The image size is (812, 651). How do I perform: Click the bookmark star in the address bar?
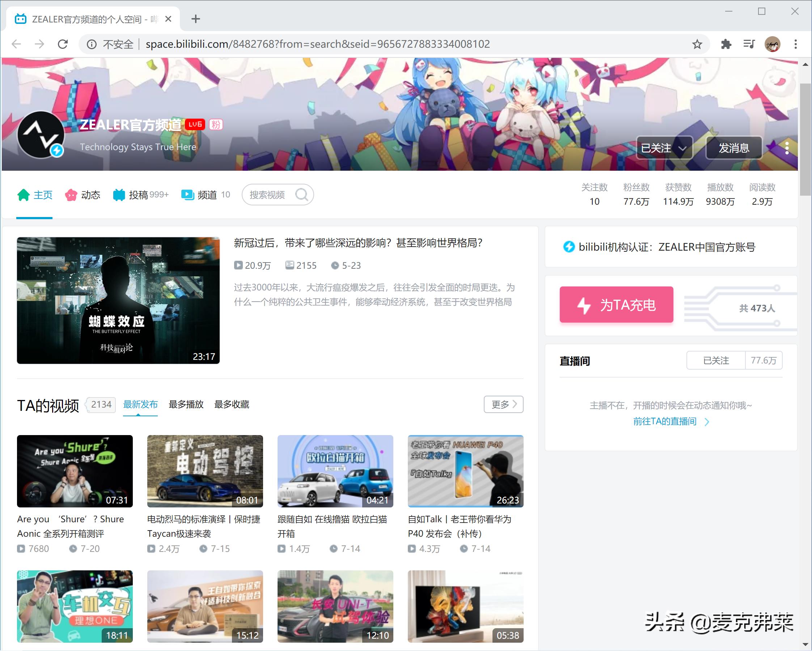point(697,44)
